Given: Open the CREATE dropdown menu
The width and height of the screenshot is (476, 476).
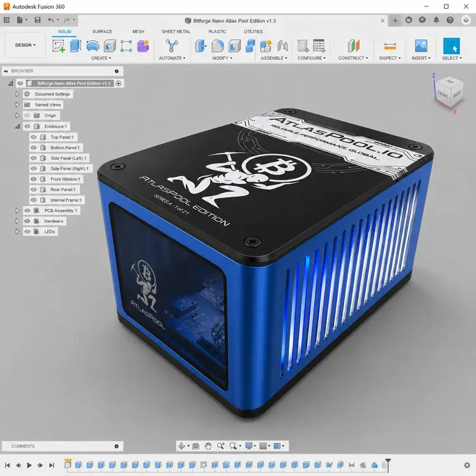Looking at the screenshot, I should point(101,58).
